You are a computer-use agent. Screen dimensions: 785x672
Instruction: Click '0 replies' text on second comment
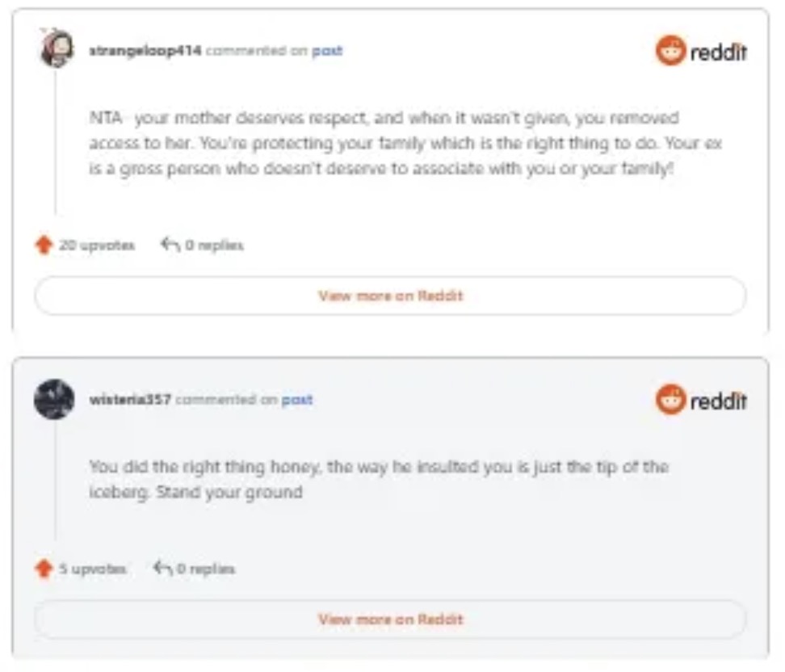pyautogui.click(x=206, y=569)
